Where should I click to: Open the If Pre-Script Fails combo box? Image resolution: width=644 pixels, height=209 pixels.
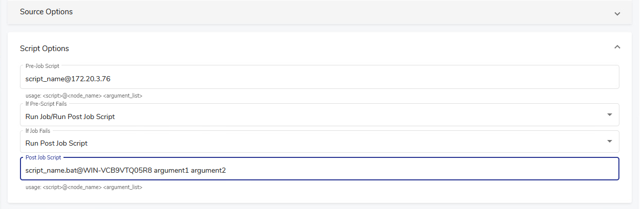click(317, 117)
